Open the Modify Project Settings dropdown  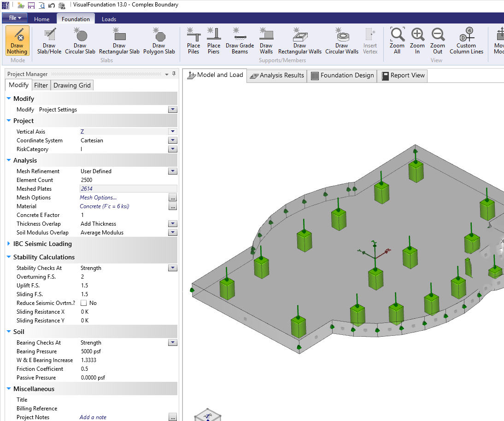(173, 110)
